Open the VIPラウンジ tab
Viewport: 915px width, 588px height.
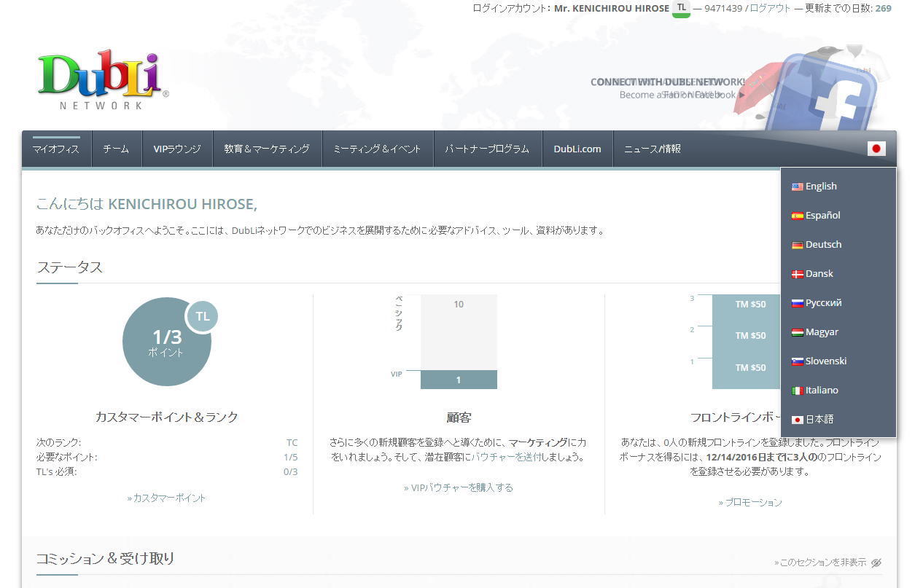(x=177, y=149)
